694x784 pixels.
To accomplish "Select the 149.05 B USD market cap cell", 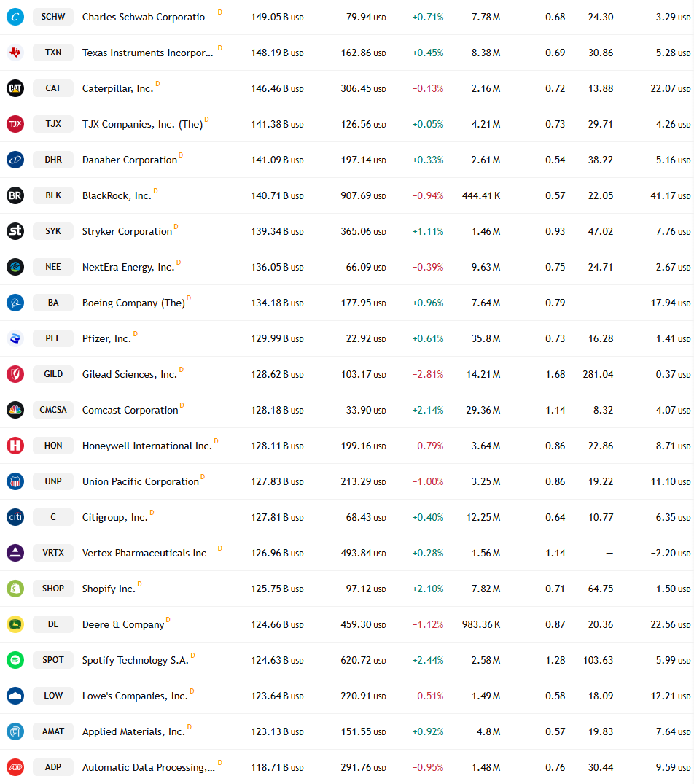I will [x=277, y=17].
